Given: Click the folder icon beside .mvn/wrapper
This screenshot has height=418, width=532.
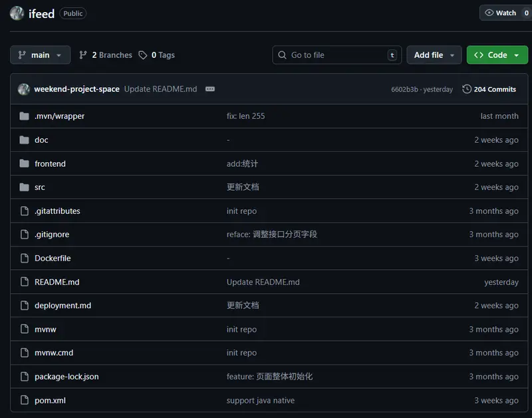Looking at the screenshot, I should [x=24, y=116].
